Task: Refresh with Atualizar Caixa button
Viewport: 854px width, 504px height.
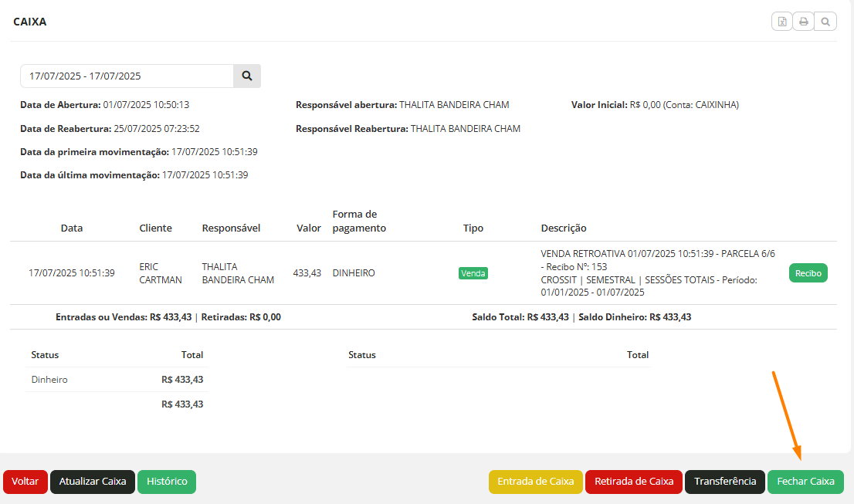Action: click(93, 482)
